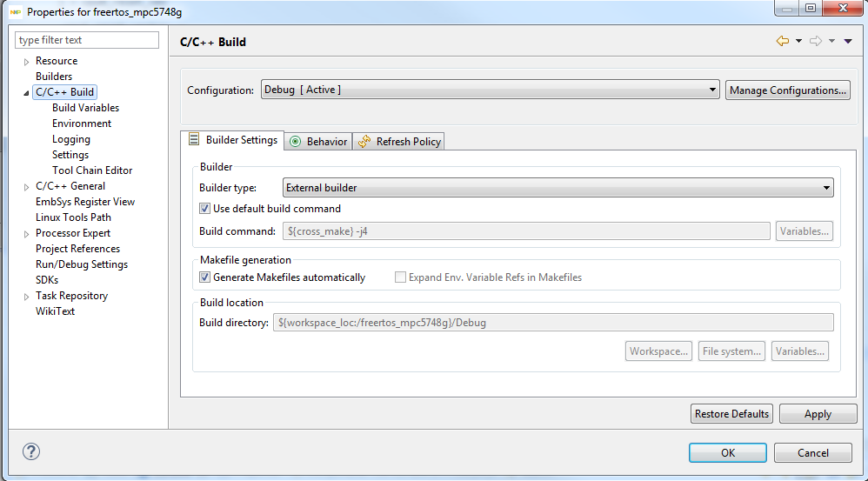Click the Apply button
Image resolution: width=868 pixels, height=481 pixels.
click(818, 414)
